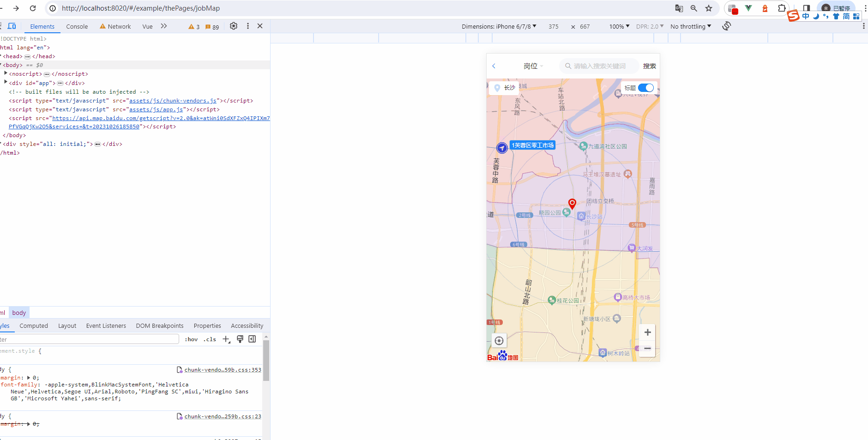Toggle :hov element state panel

[x=191, y=339]
